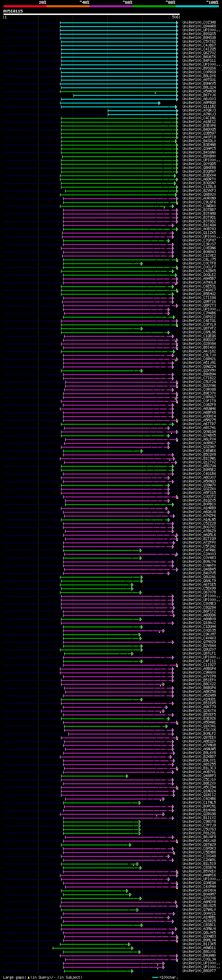Select UniRef100_C4JBG7 label
Image resolution: width=222 pixels, height=980 pixels.
click(x=199, y=45)
